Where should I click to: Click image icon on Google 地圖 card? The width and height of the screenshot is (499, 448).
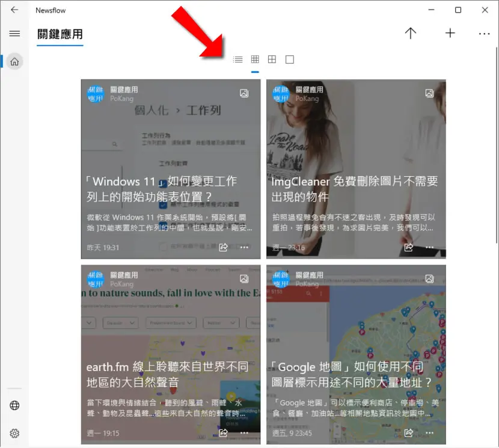pyautogui.click(x=429, y=279)
